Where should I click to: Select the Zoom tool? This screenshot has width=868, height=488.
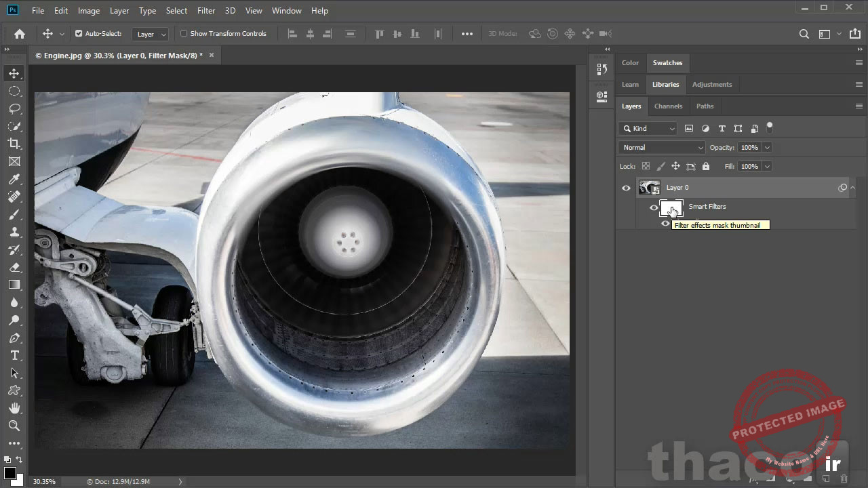coord(14,426)
